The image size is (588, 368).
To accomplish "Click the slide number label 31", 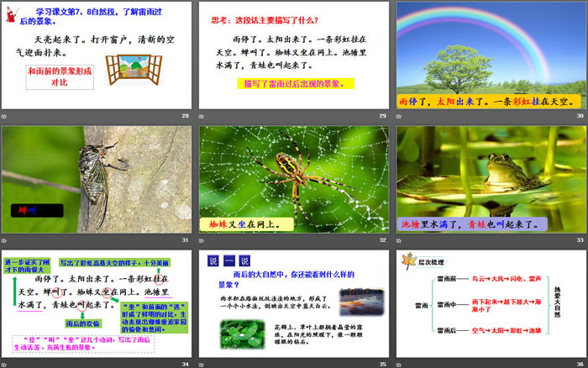I will [186, 240].
